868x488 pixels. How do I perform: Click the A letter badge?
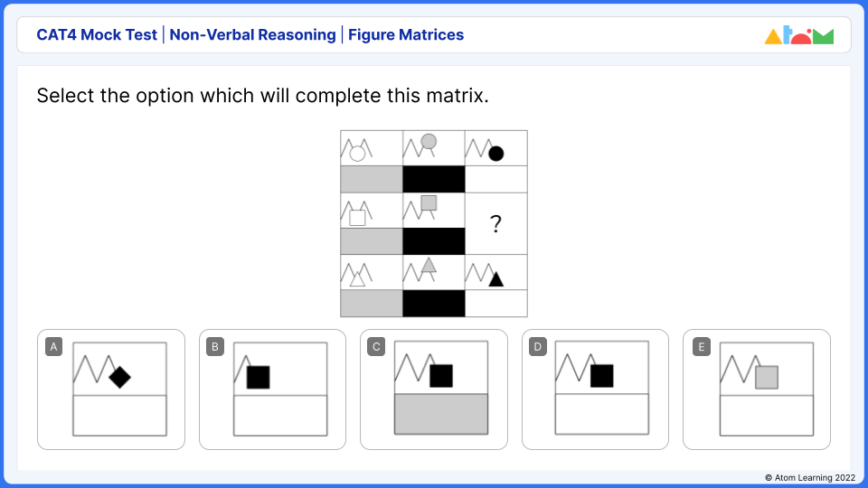[x=54, y=347]
